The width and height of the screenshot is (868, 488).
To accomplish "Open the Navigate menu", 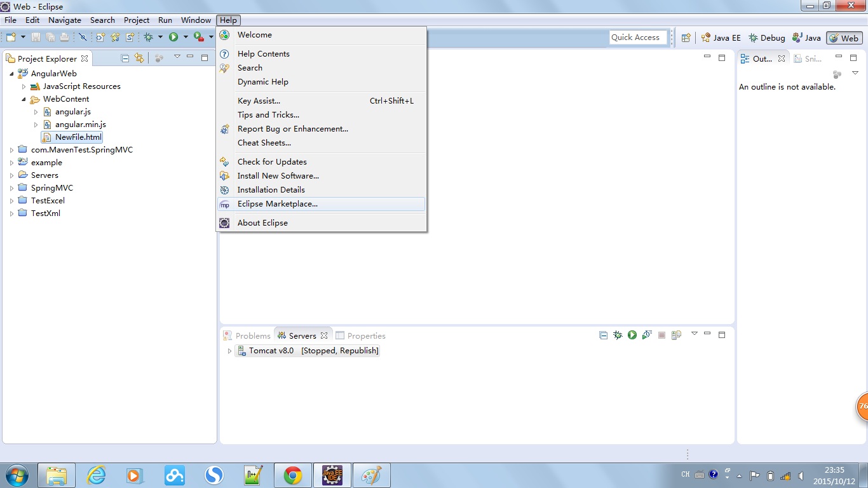I will coord(65,20).
